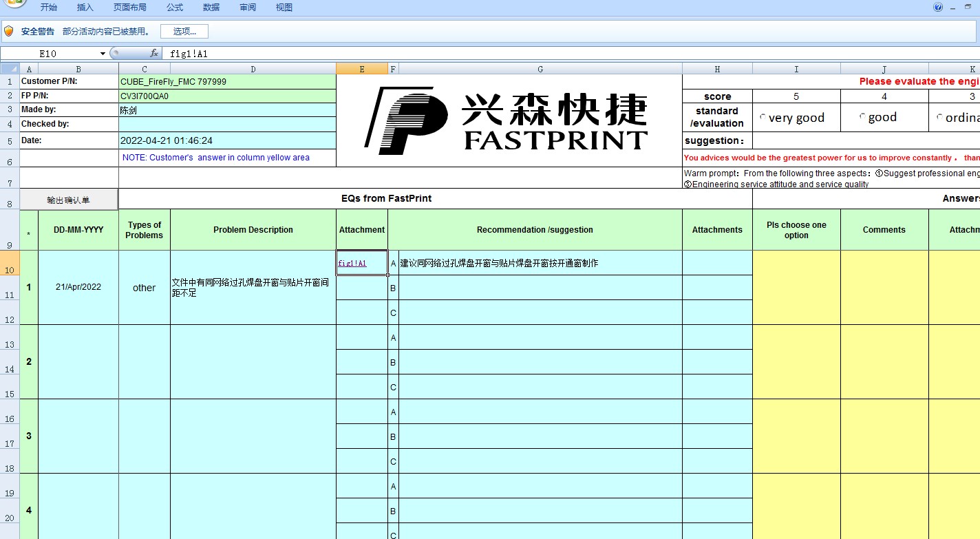Open the 视图 ribbon tab
The width and height of the screenshot is (980, 539).
284,8
